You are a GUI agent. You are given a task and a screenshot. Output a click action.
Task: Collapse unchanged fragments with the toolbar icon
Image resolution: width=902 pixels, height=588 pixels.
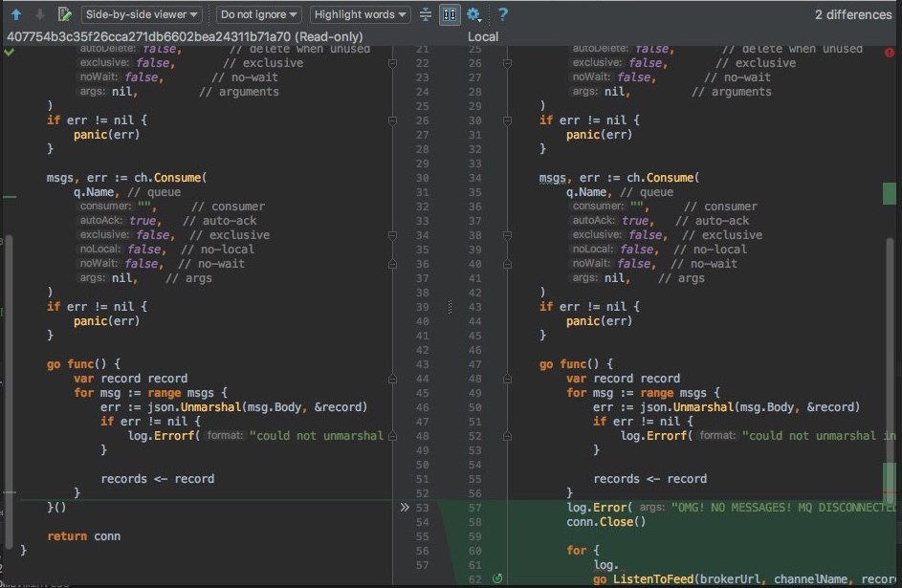pyautogui.click(x=425, y=14)
